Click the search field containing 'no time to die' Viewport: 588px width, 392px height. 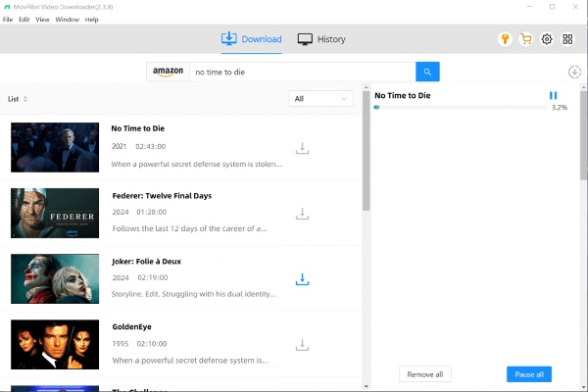point(303,72)
